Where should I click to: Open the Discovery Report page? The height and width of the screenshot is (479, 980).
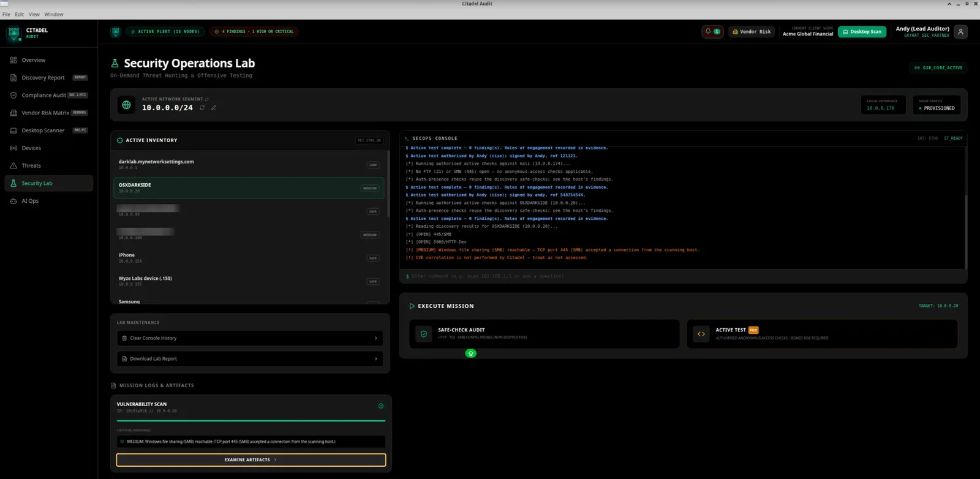point(49,78)
